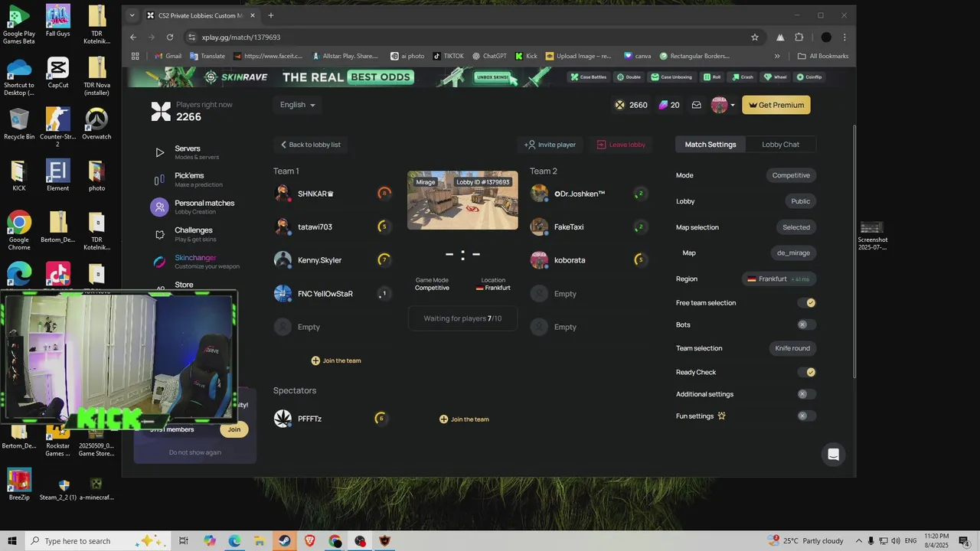Go back to lobby list

[310, 145]
